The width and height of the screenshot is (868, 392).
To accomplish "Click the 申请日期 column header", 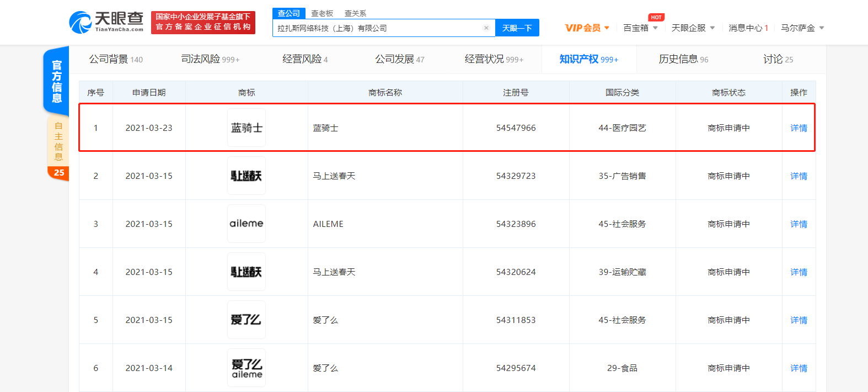I will (x=149, y=92).
